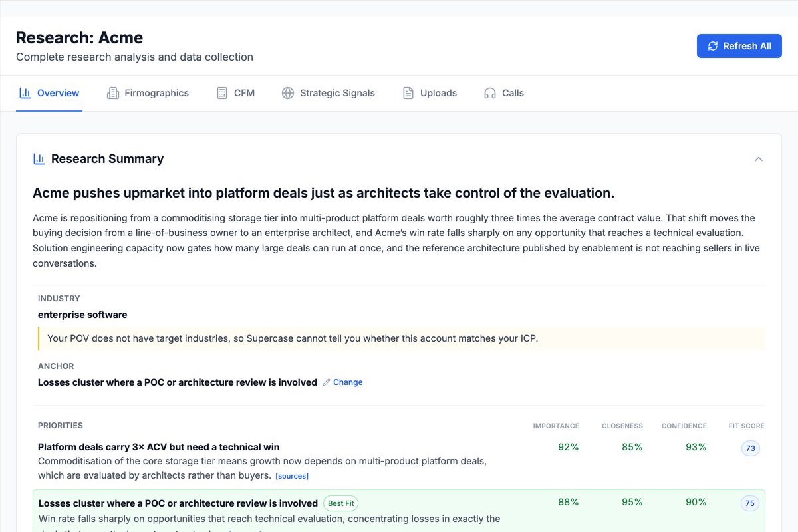
Task: Click the FIT SCORE column header
Action: click(747, 426)
